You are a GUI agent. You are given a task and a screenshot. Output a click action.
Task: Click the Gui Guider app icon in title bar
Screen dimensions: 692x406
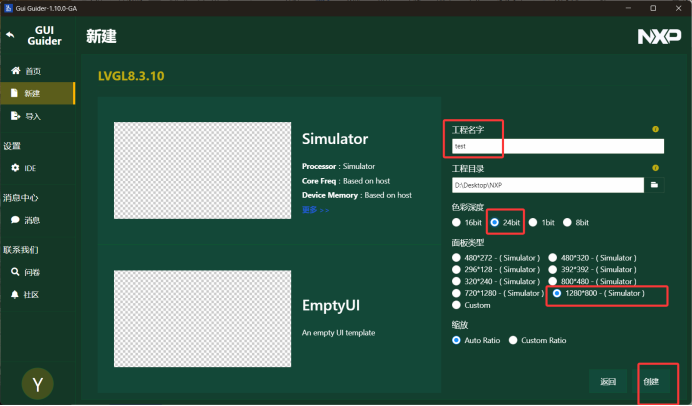8,8
